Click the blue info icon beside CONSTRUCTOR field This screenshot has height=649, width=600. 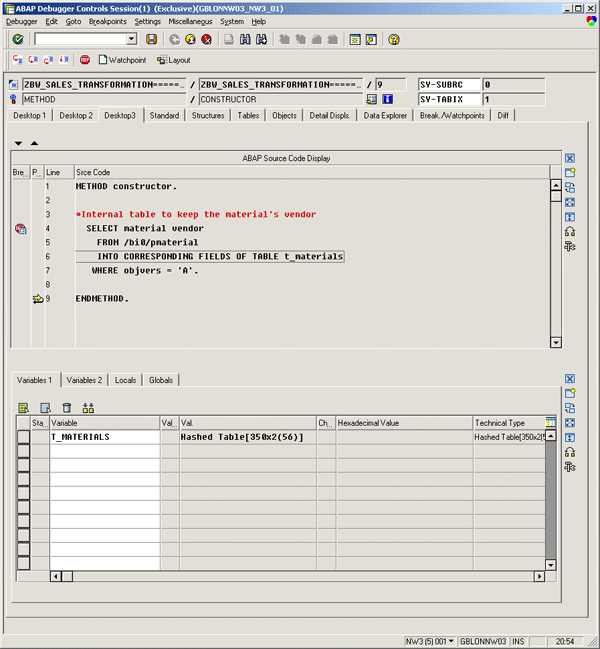point(387,100)
